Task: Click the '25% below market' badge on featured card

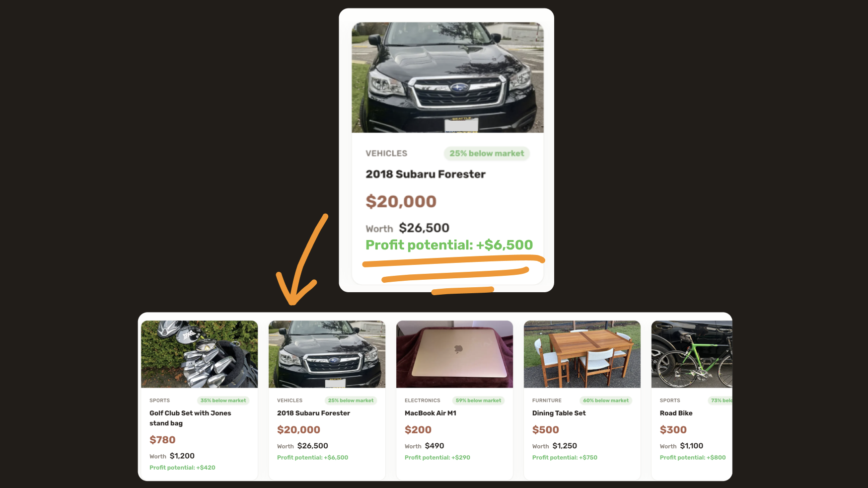Action: (486, 154)
